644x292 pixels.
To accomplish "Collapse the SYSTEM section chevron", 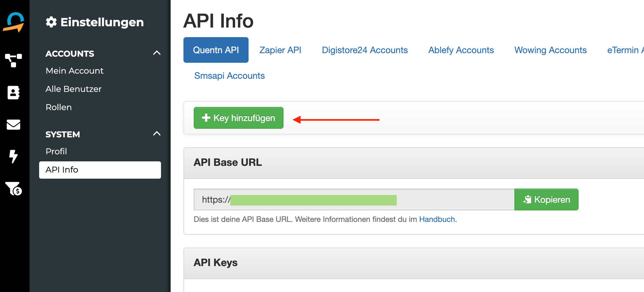I will [157, 134].
